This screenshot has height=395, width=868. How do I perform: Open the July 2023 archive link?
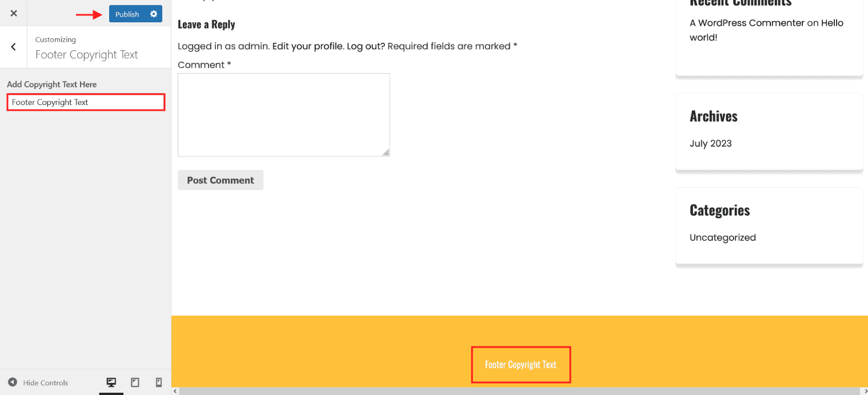click(710, 143)
